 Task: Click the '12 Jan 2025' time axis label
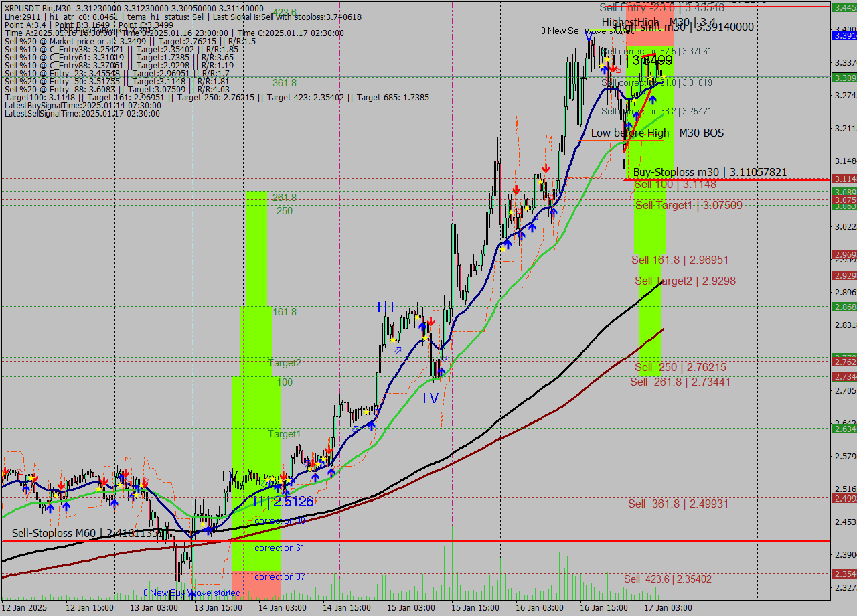point(24,608)
